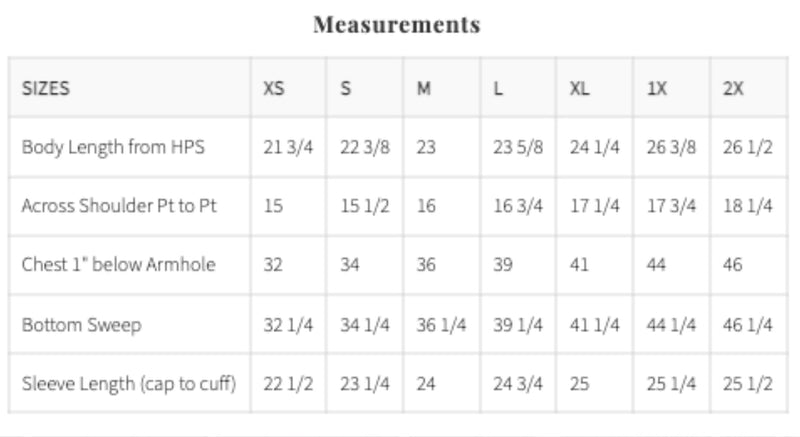Screen dimensions: 800x437
Task: Click the 1X column header
Action: click(657, 88)
